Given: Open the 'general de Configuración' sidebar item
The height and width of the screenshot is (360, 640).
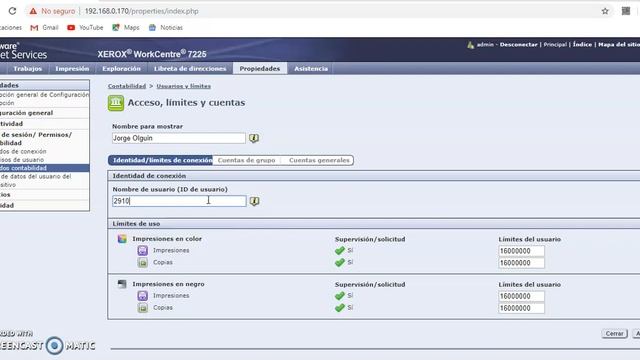Looking at the screenshot, I should (44, 95).
